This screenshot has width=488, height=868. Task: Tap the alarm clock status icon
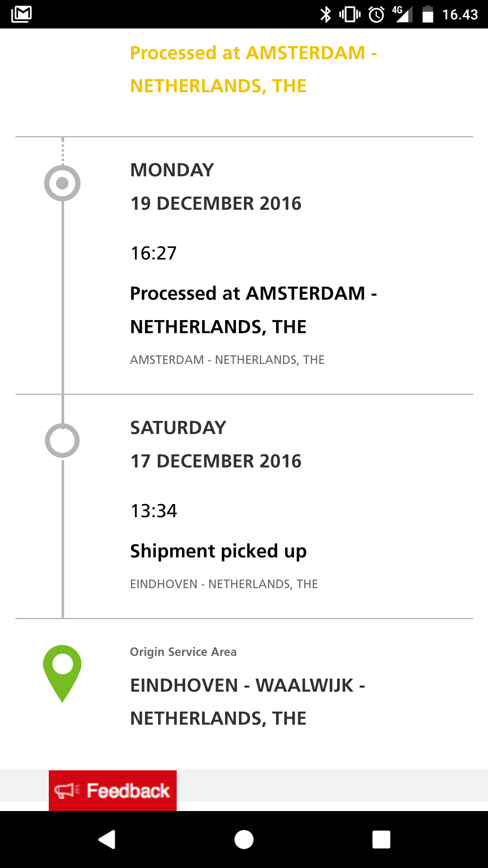pos(376,14)
